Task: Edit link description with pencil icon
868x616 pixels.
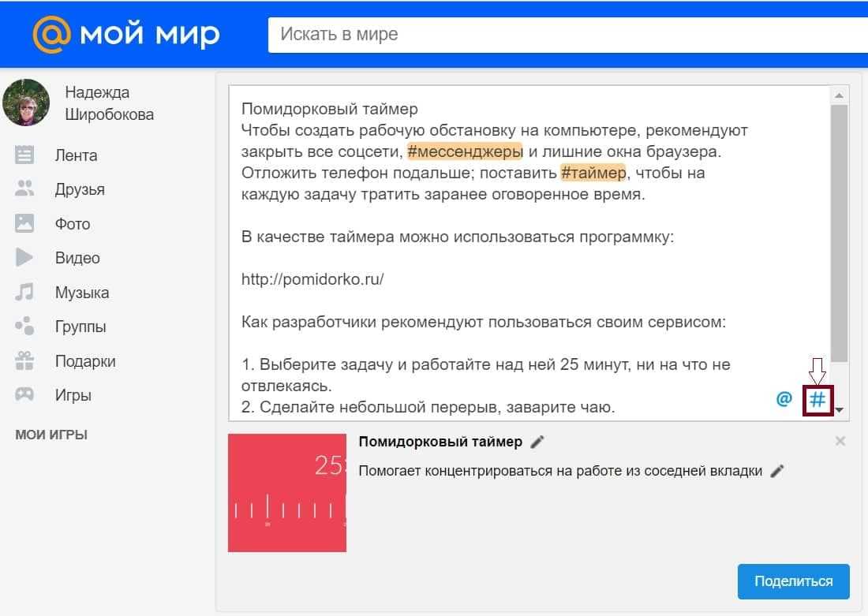Action: click(777, 471)
